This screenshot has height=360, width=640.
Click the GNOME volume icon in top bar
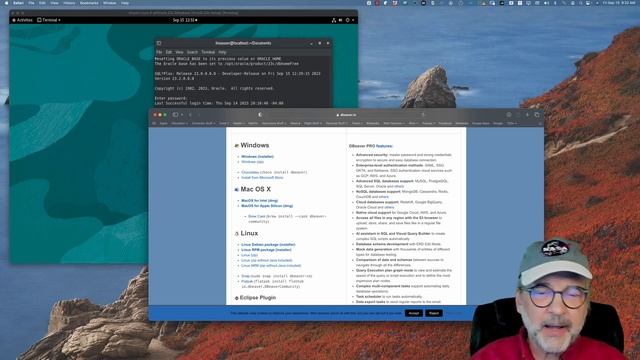pos(340,20)
